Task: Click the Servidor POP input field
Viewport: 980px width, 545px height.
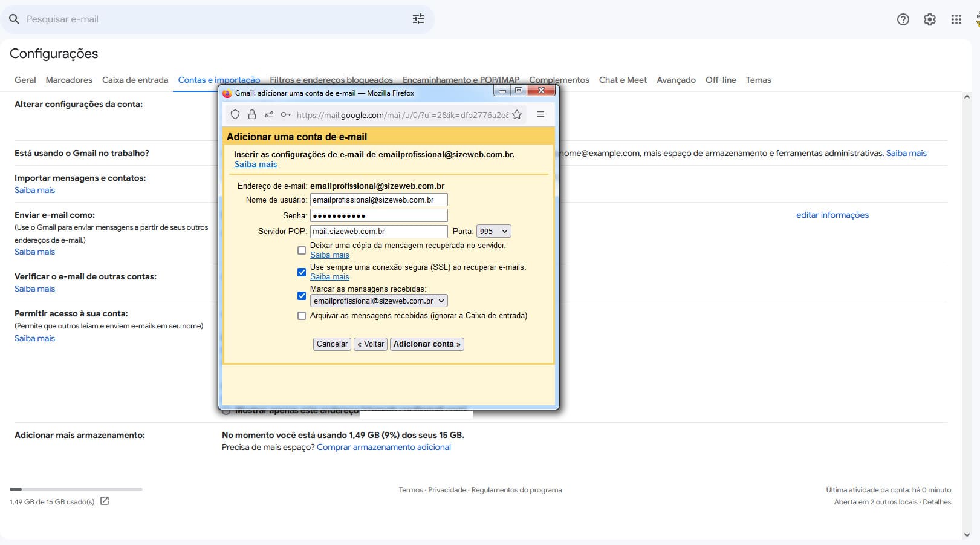Action: 378,231
